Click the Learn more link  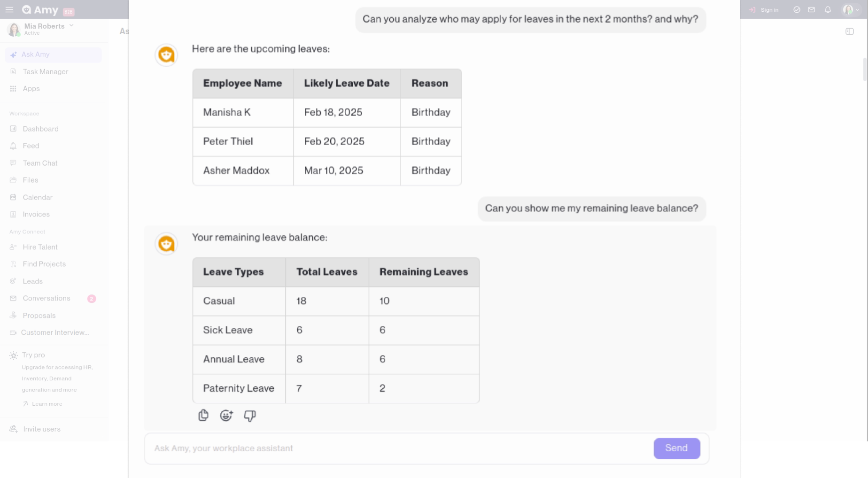(46, 404)
